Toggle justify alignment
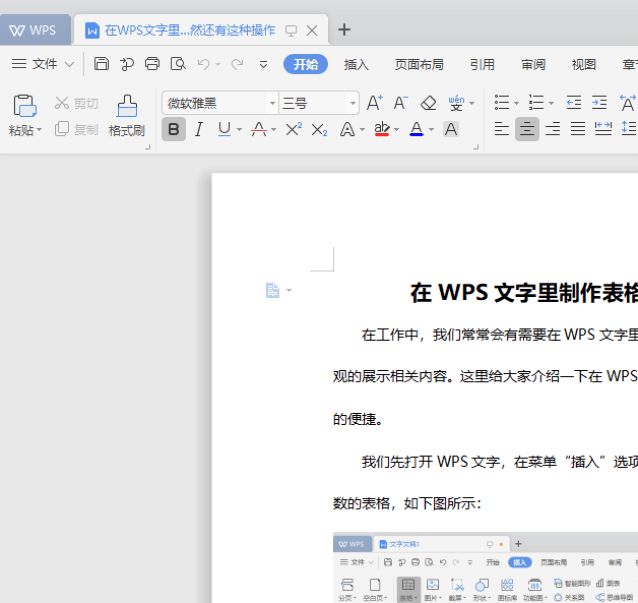This screenshot has width=638, height=603. 578,129
